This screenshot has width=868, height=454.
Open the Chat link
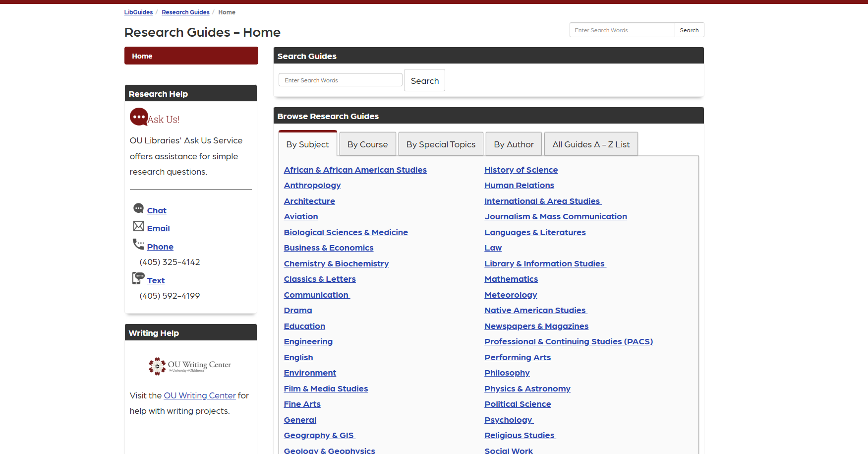coord(157,210)
